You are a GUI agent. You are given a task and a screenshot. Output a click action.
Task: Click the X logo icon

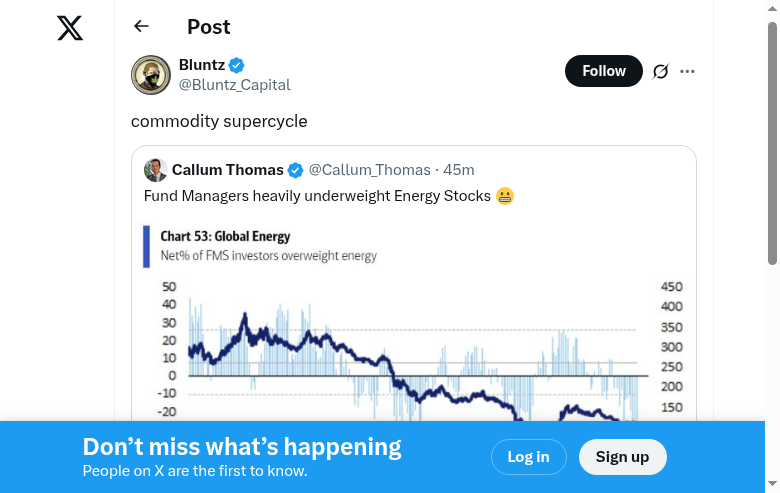[x=70, y=28]
